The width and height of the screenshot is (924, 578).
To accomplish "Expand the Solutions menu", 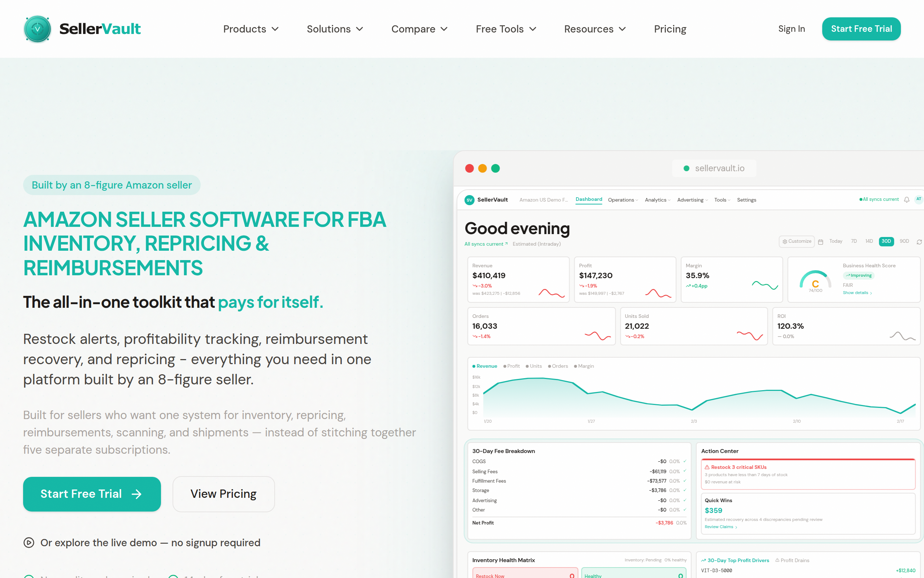I will pyautogui.click(x=335, y=29).
